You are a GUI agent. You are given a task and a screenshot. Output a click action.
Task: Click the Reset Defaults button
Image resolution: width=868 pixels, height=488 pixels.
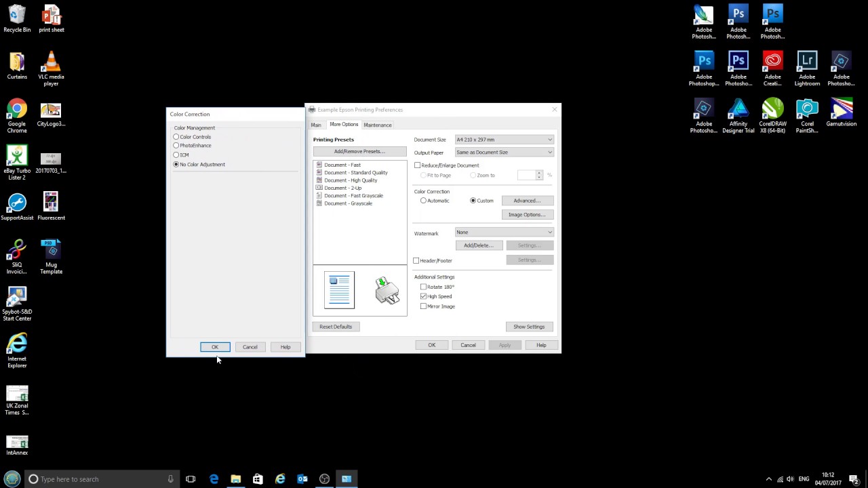tap(336, 327)
